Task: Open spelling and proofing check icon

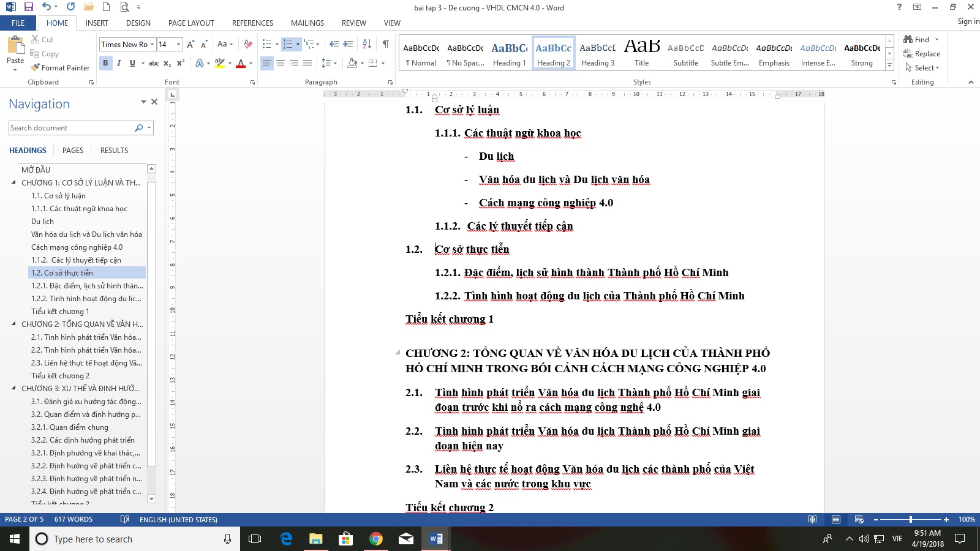Action: click(125, 519)
